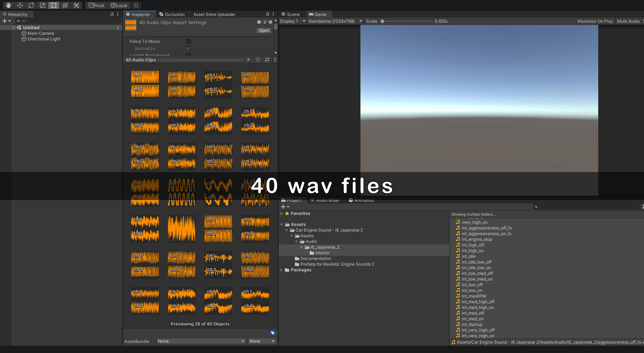Toggle Pivot handle position mode
644x353 pixels.
coord(96,5)
